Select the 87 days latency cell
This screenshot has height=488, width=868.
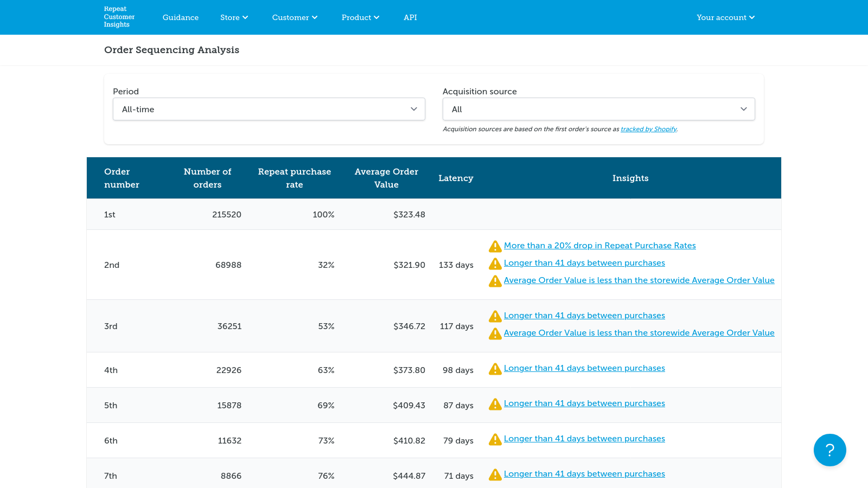click(458, 406)
